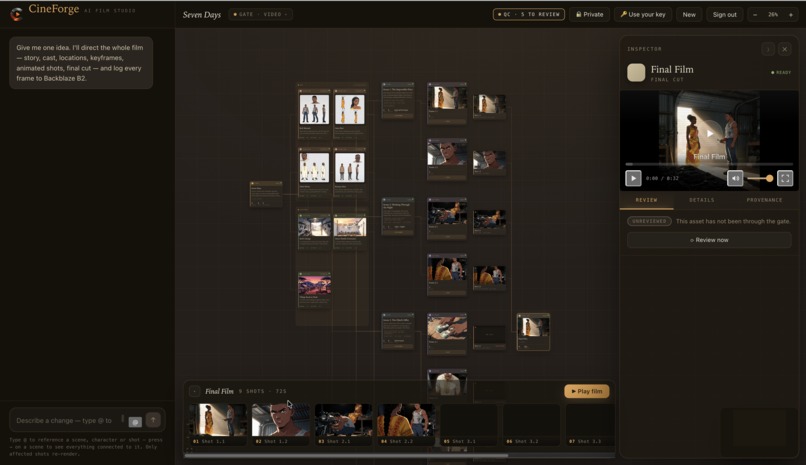Image resolution: width=806 pixels, height=465 pixels.
Task: Play the Final Film preview via center overlay
Action: click(x=709, y=134)
